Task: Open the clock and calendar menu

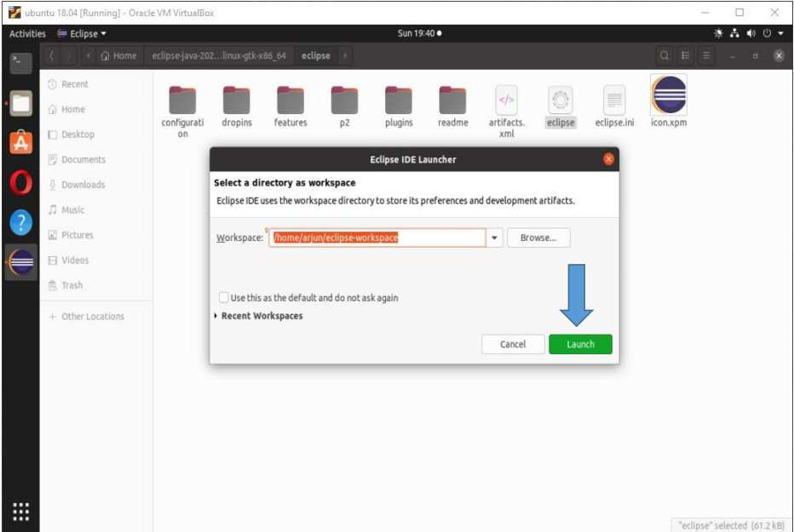Action: click(419, 33)
